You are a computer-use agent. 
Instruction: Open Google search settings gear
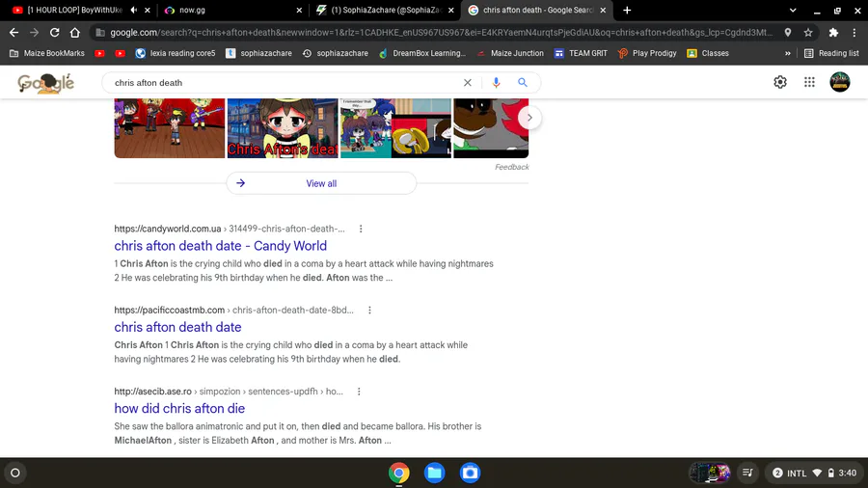click(780, 82)
